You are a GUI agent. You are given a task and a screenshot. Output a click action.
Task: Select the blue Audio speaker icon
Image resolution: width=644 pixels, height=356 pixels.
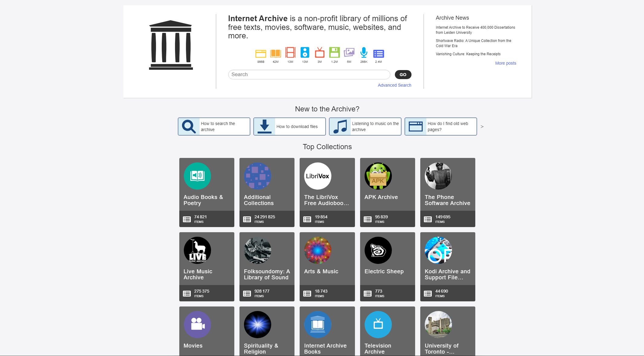(x=305, y=53)
